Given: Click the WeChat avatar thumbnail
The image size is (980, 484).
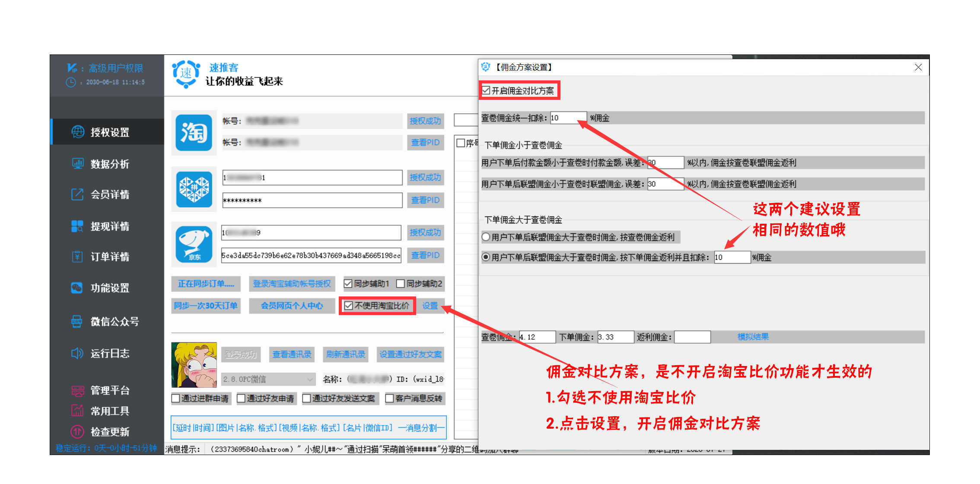Looking at the screenshot, I should 194,365.
